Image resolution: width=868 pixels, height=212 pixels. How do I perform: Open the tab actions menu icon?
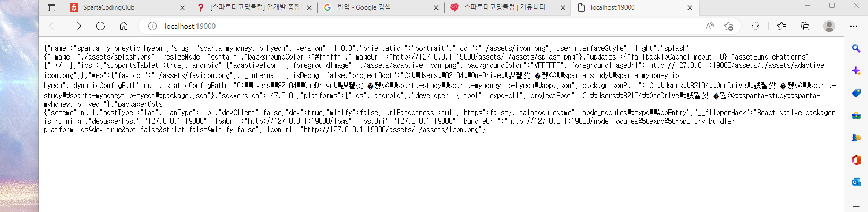51,7
